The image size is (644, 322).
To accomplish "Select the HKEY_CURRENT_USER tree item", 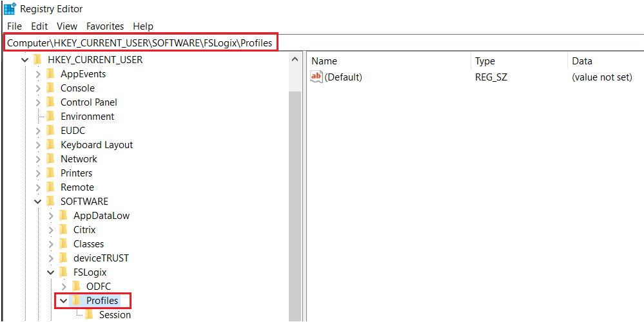I will (95, 60).
